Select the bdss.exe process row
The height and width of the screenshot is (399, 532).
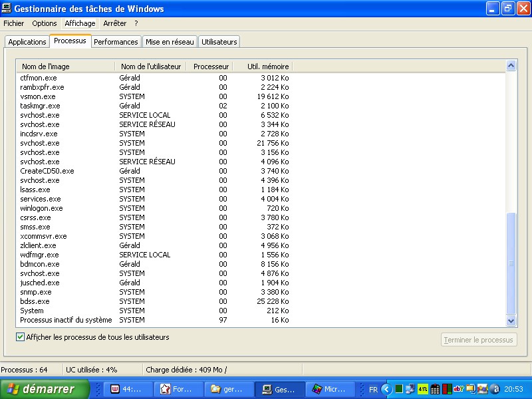(x=154, y=301)
